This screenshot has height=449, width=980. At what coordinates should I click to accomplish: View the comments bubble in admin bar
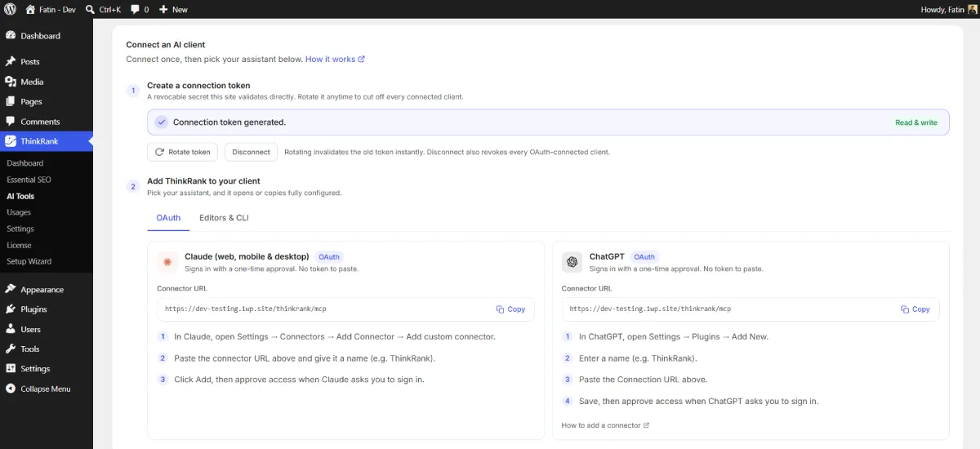click(x=140, y=9)
